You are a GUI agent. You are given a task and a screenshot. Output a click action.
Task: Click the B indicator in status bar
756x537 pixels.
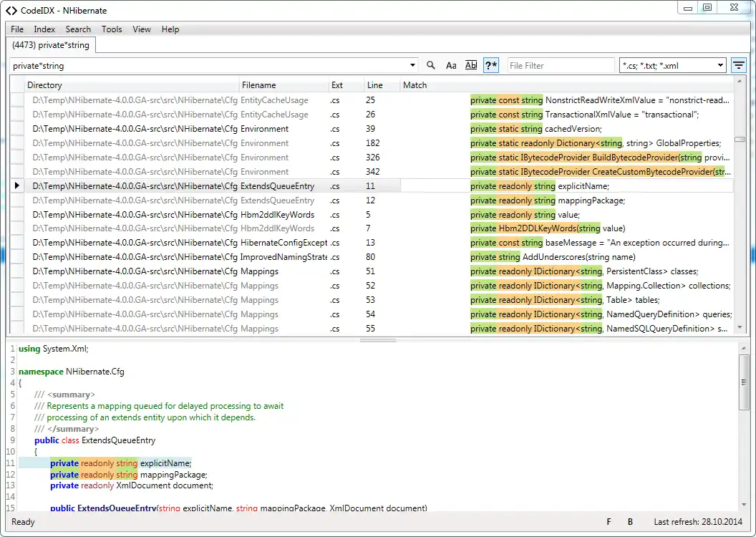pos(630,521)
